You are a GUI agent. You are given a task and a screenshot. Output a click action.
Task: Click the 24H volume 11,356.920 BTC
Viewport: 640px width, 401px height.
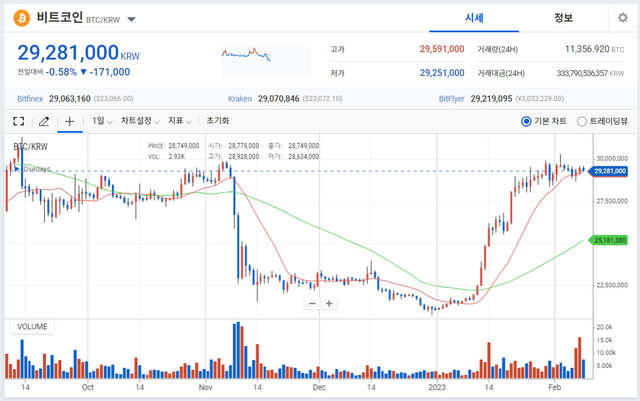[594, 49]
